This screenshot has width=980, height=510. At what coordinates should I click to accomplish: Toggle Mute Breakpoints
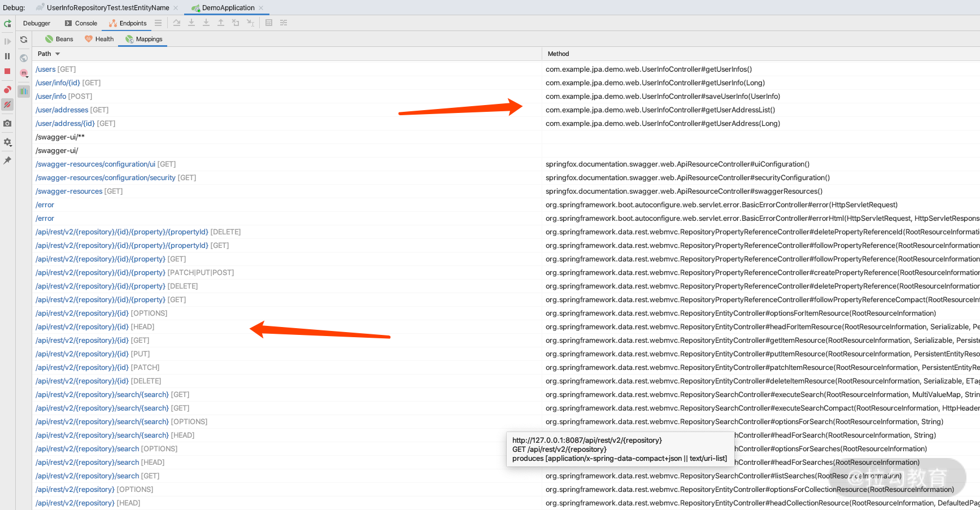pyautogui.click(x=8, y=105)
